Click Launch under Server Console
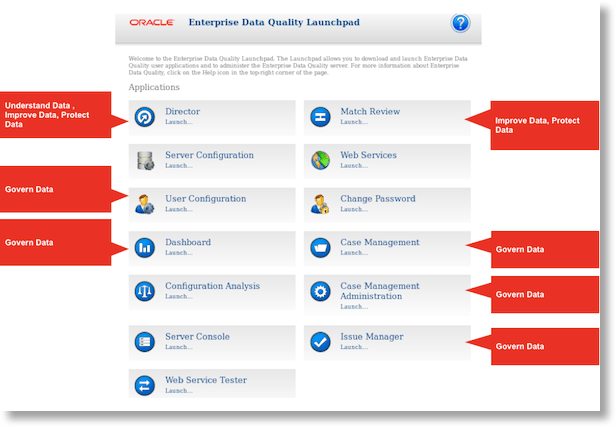The height and width of the screenshot is (427, 616). 179,347
